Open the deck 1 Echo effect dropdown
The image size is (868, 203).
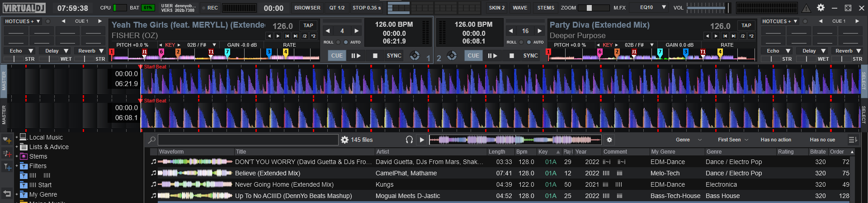click(19, 51)
